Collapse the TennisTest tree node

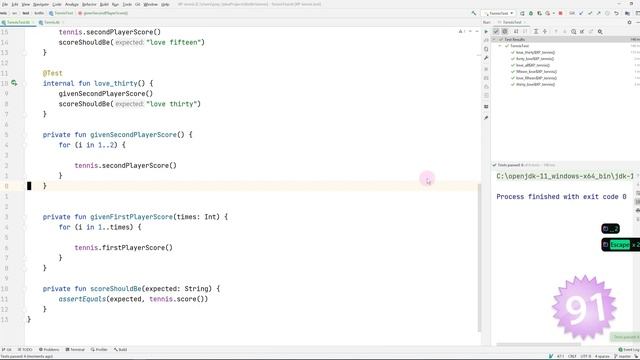tap(500, 46)
